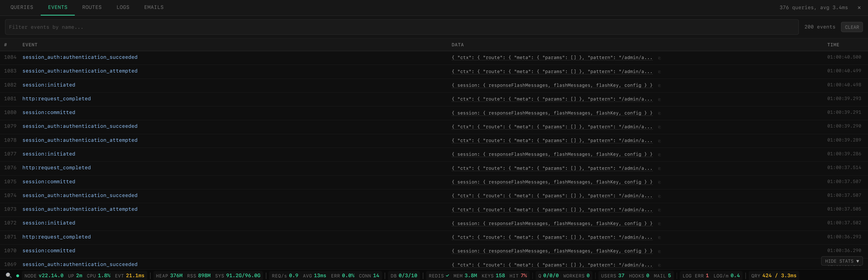The width and height of the screenshot is (868, 280).
Task: Open event 1079 session_auth:authentication_succeeded details
Action: [80, 126]
